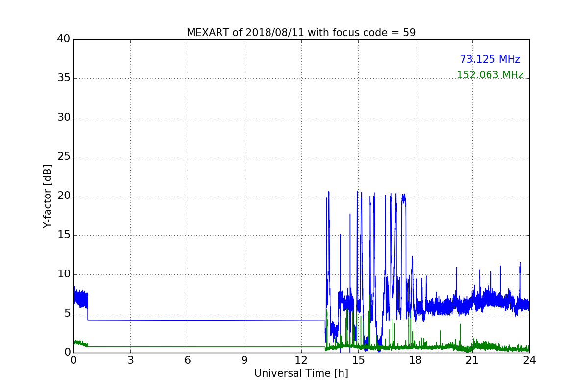Click y-axis tick label 35
Image resolution: width=588 pixels, height=392 pixels.
pos(64,78)
